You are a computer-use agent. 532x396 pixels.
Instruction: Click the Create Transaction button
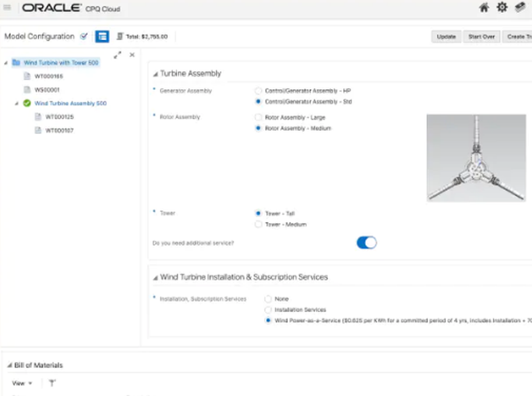517,37
